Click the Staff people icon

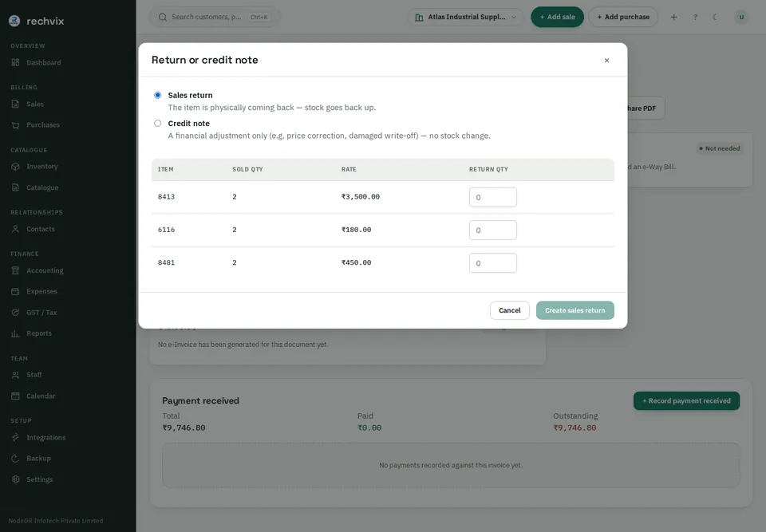(x=16, y=375)
